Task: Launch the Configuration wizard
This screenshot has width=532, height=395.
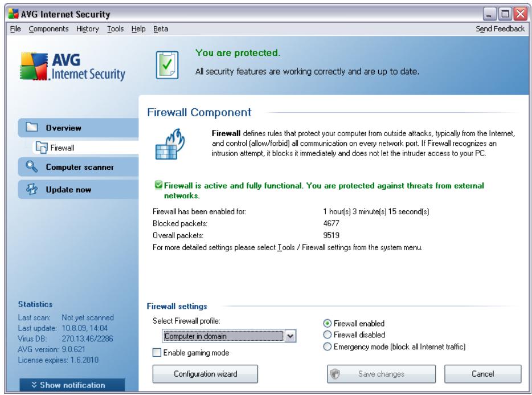Action: tap(205, 374)
